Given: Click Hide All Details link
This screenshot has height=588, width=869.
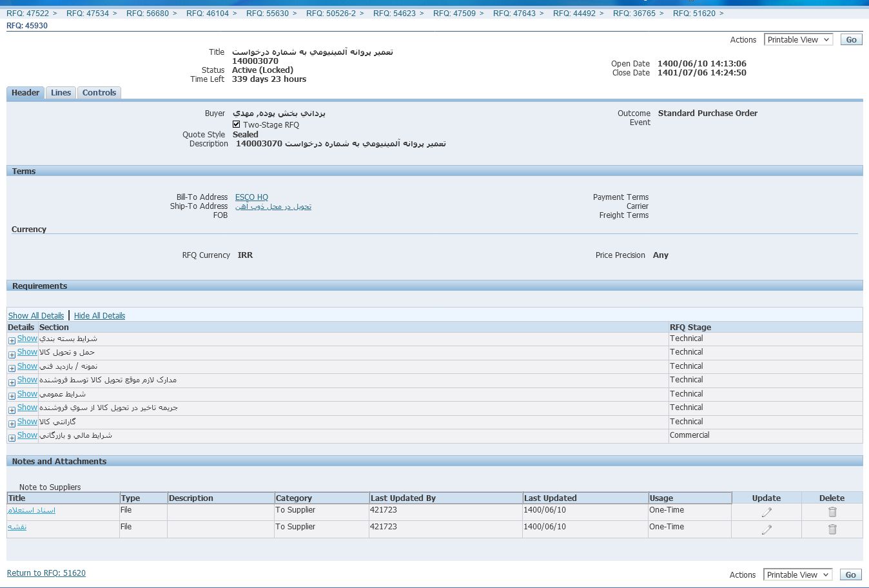Looking at the screenshot, I should [x=99, y=316].
